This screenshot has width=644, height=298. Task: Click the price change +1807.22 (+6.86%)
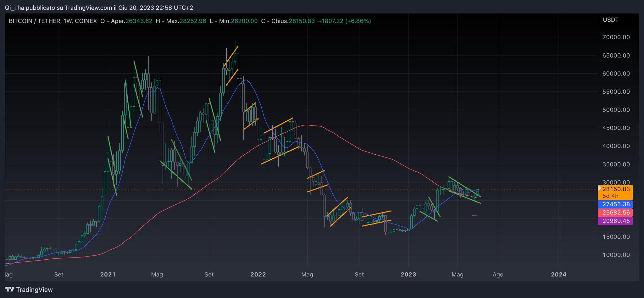coord(344,21)
